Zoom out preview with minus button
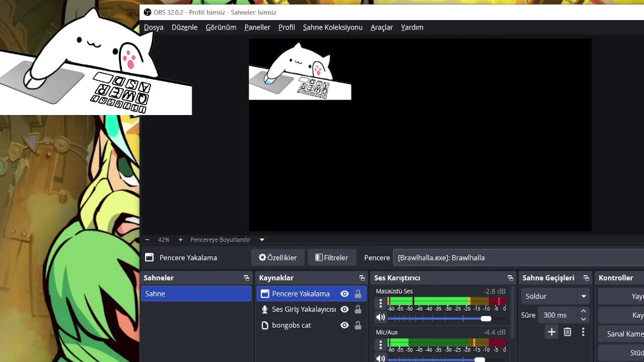 click(147, 240)
